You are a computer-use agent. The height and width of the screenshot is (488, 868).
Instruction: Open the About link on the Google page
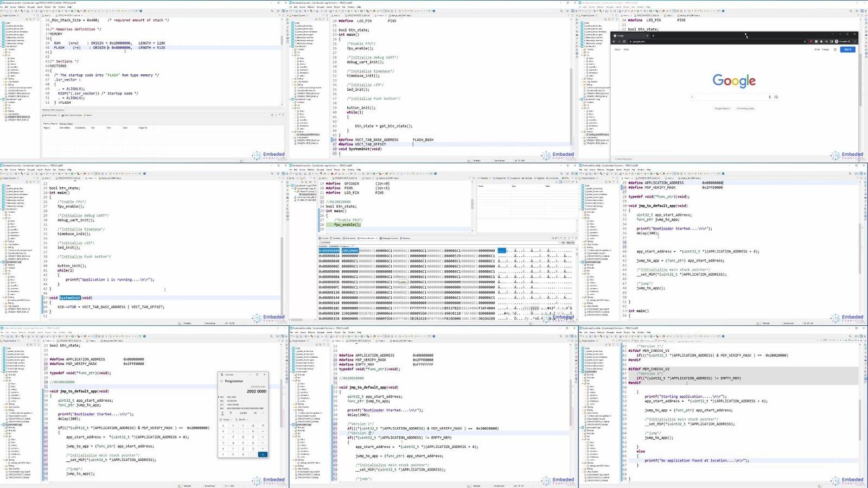click(x=617, y=49)
